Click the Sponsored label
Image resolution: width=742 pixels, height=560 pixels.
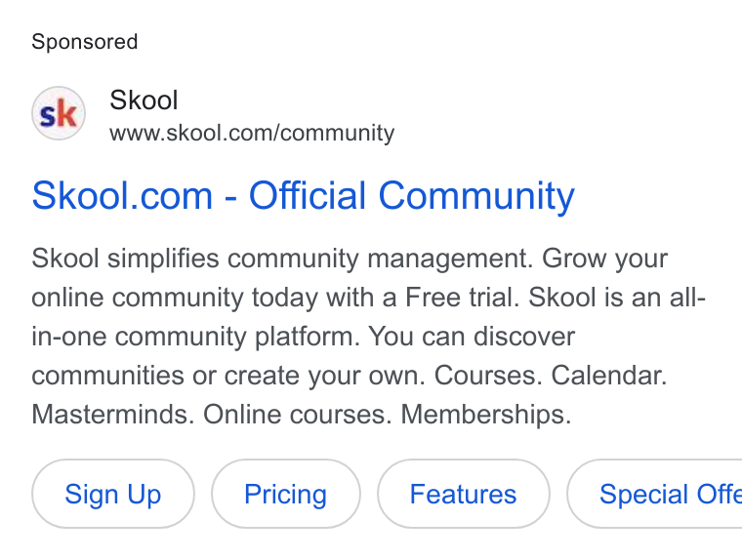[85, 42]
